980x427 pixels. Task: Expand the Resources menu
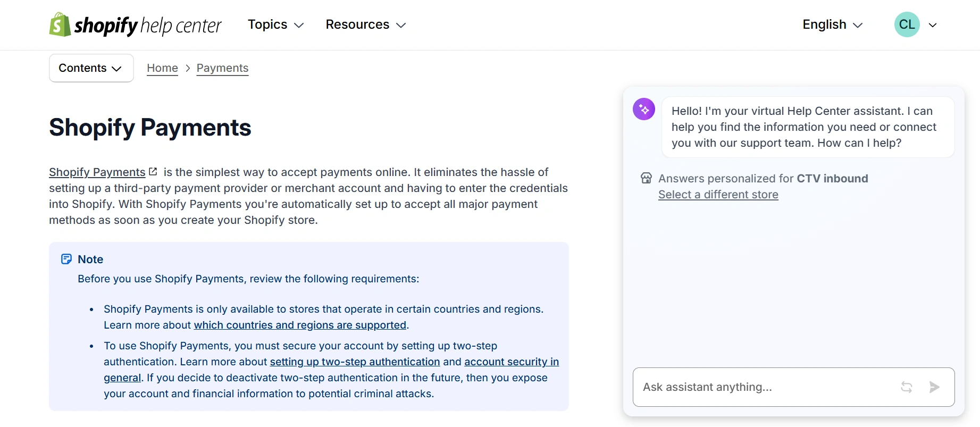pyautogui.click(x=366, y=24)
